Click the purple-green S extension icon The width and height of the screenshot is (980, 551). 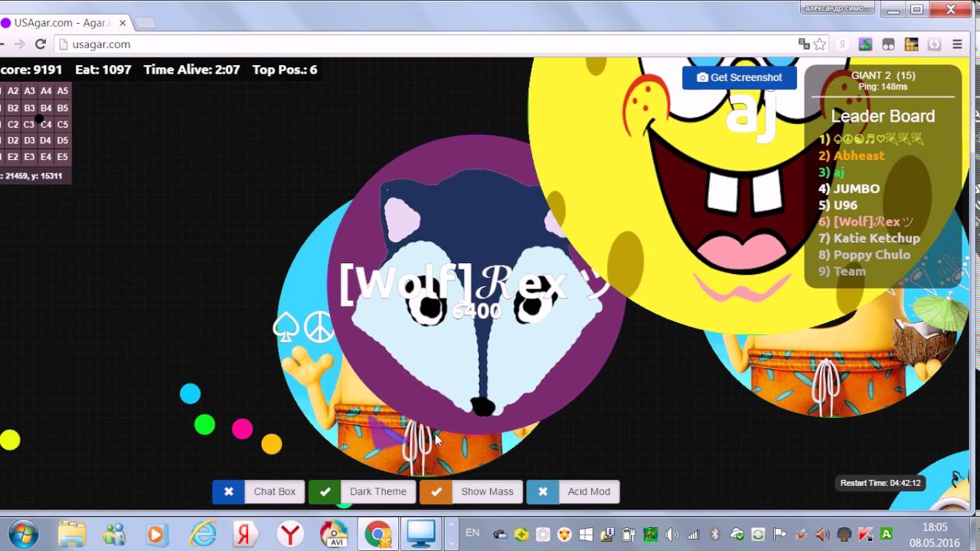[865, 44]
